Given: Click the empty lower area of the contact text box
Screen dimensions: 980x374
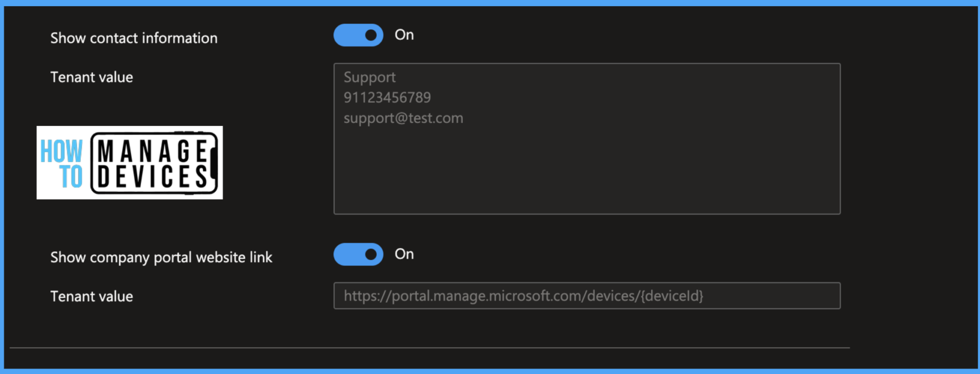Looking at the screenshot, I should tap(587, 172).
